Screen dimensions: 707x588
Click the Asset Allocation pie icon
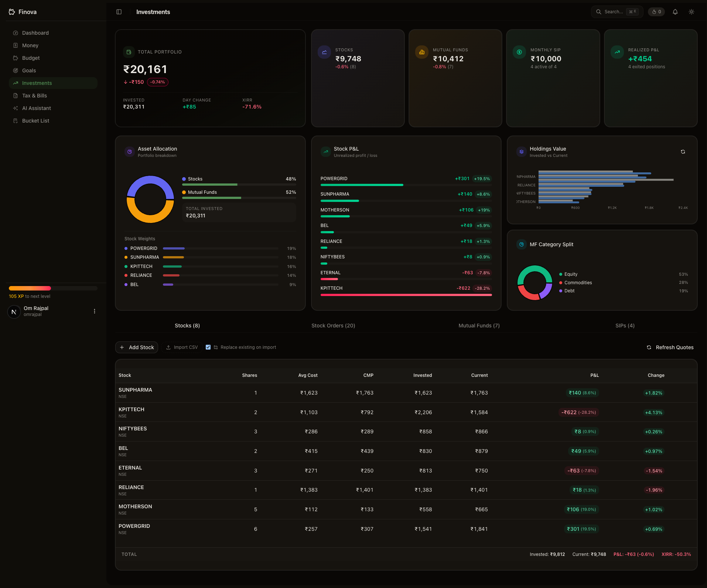pyautogui.click(x=130, y=152)
